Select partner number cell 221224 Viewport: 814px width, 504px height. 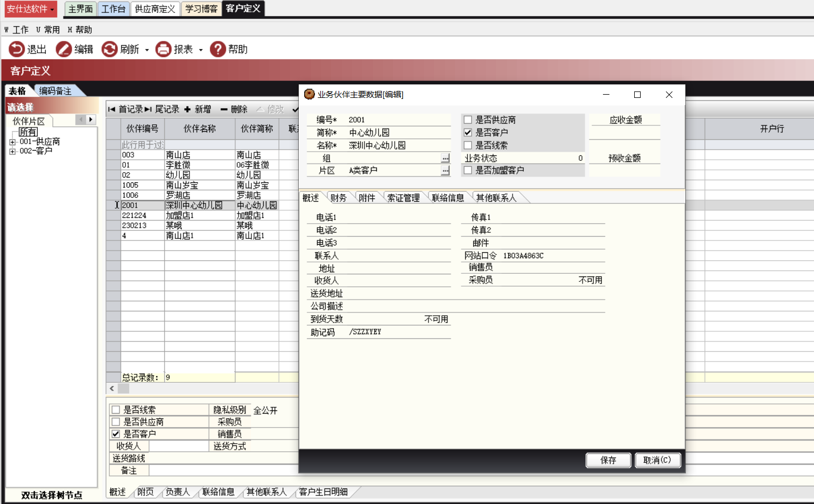point(143,215)
